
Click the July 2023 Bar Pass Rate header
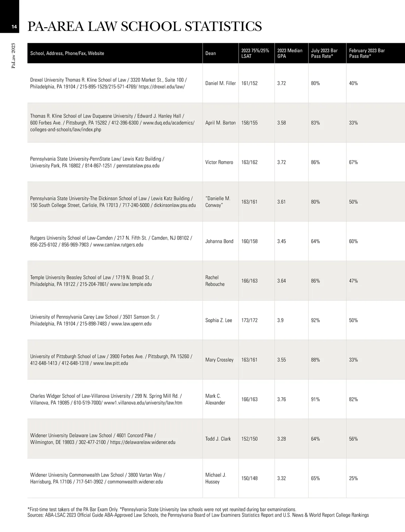click(x=324, y=53)
